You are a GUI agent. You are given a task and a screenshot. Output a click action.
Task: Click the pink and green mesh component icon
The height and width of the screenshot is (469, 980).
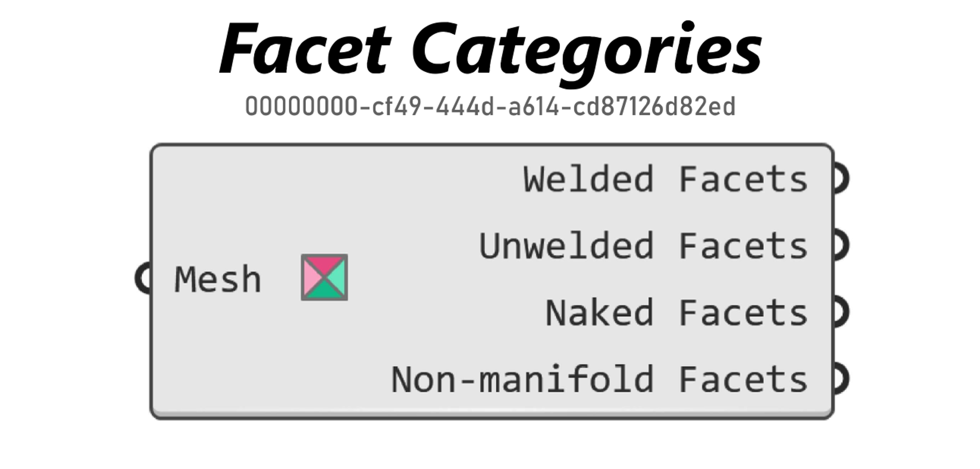point(324,278)
